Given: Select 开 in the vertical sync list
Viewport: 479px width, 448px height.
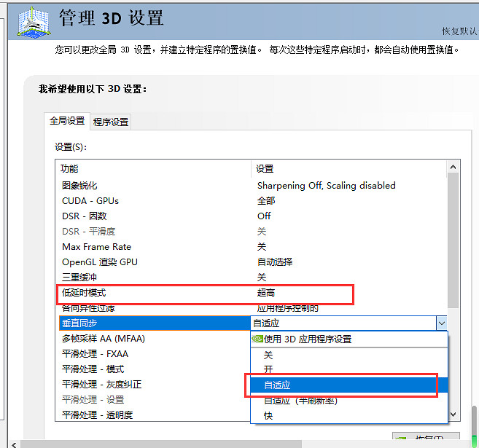Looking at the screenshot, I should point(349,369).
